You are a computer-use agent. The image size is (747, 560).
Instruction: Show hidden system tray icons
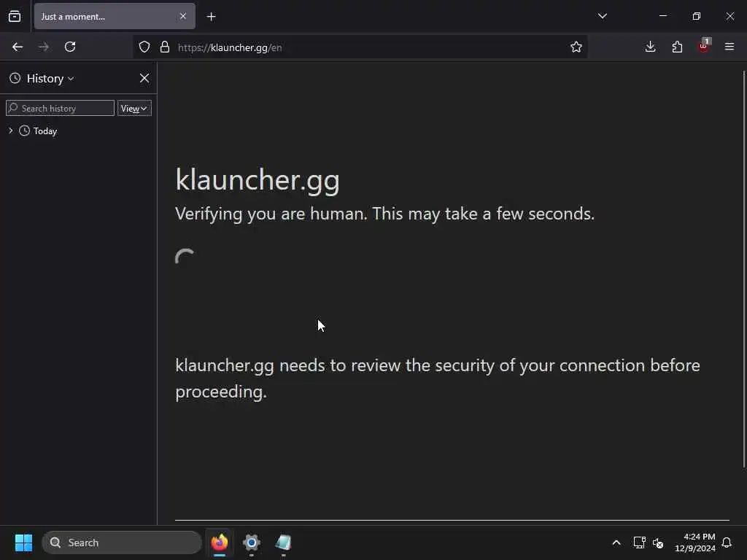point(616,542)
